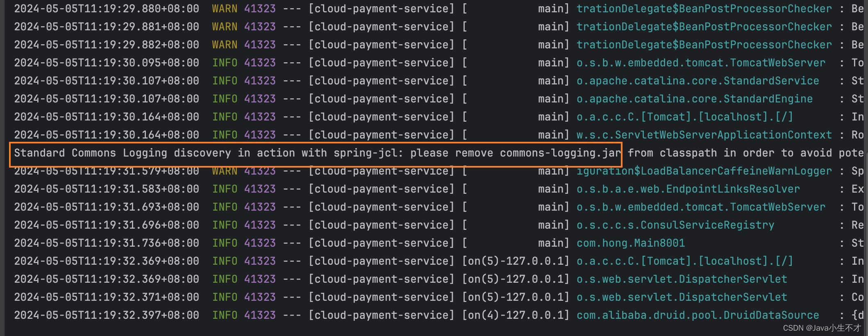The height and width of the screenshot is (336, 868).
Task: Click process id 41323 on the ServletWebServerApplicationContext row
Action: click(x=260, y=135)
